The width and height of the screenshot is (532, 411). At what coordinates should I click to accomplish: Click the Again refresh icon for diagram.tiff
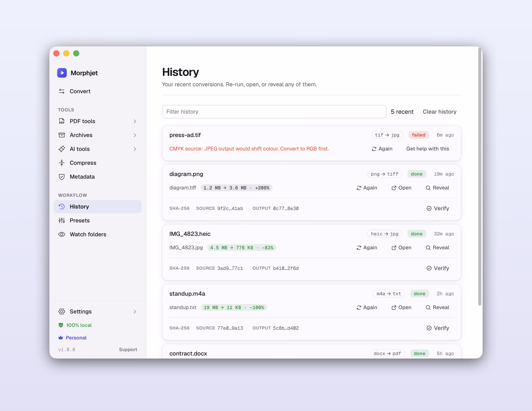[x=359, y=188]
